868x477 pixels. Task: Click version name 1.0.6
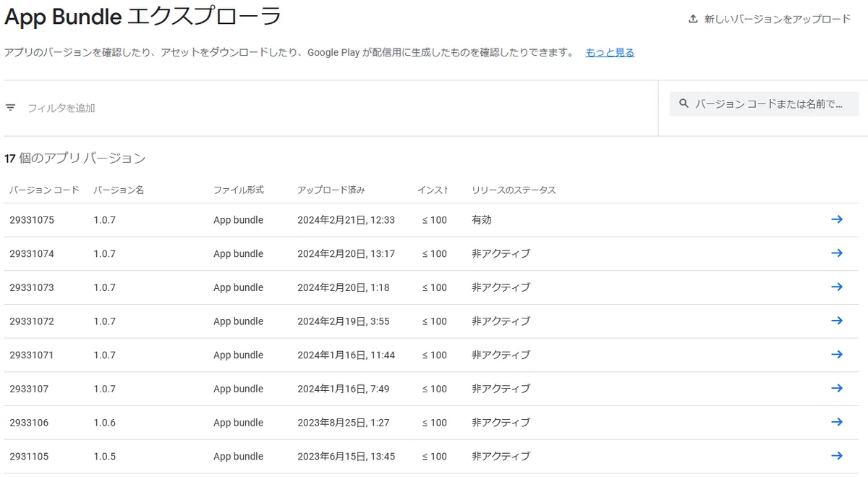[x=104, y=423]
